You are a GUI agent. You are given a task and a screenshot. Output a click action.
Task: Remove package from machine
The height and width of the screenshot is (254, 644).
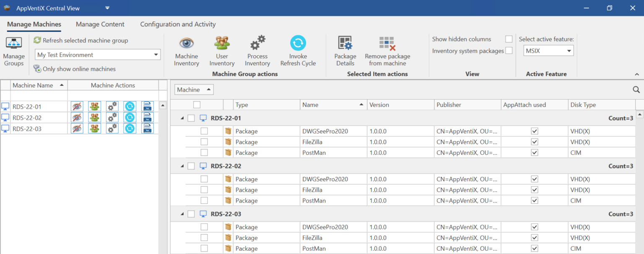pyautogui.click(x=387, y=50)
